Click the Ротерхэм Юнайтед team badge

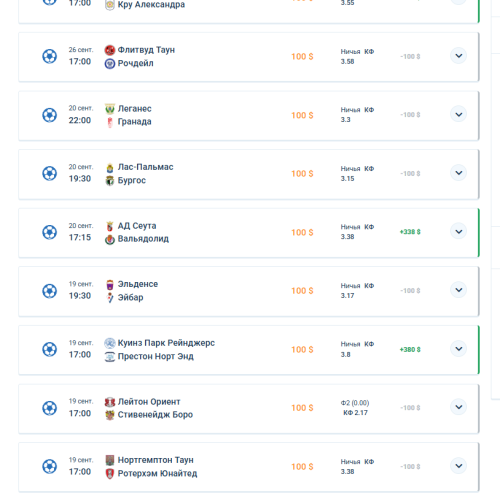(x=110, y=473)
